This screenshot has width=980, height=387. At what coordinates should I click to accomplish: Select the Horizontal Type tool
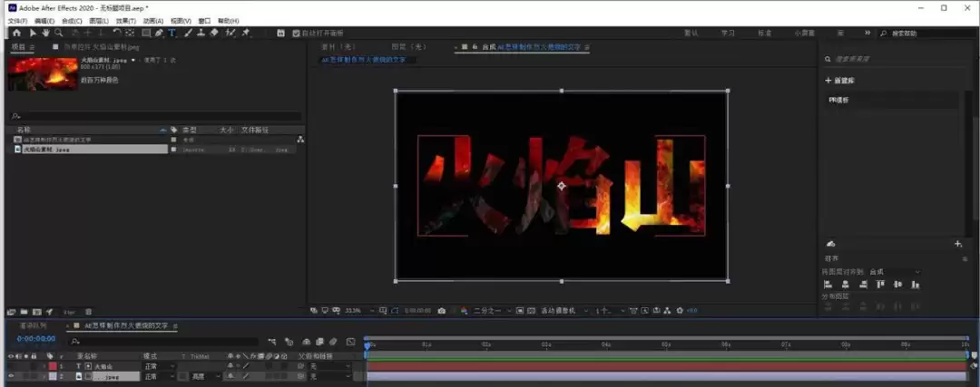[x=171, y=34]
